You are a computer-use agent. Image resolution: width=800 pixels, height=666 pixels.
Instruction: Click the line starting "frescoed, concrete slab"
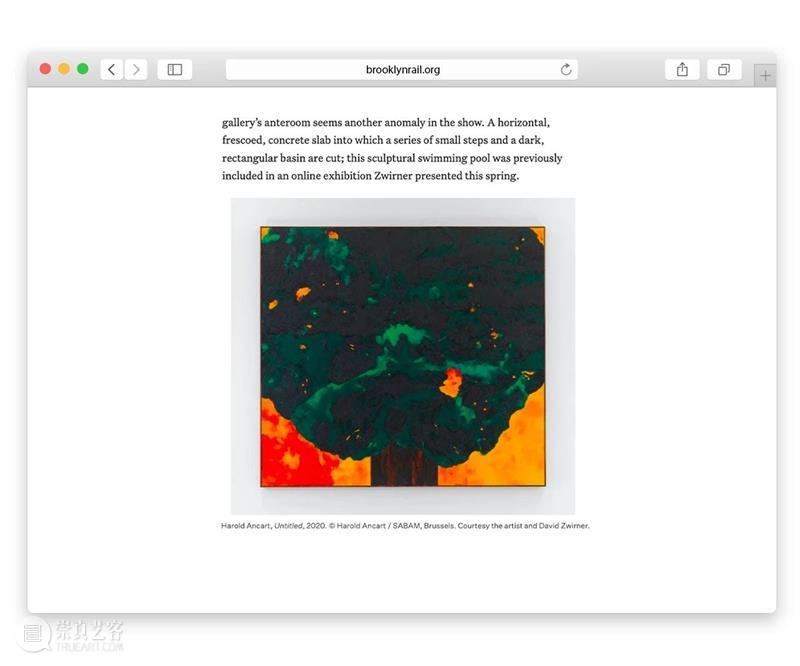coord(383,140)
